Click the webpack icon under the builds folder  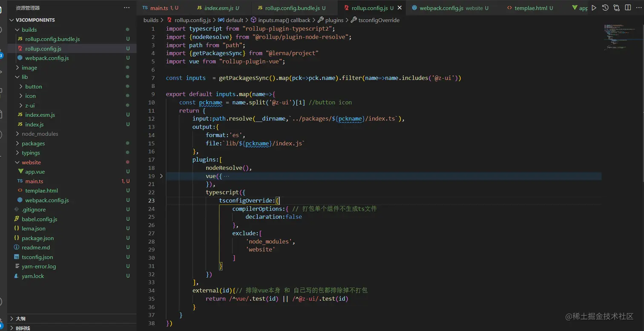click(20, 58)
